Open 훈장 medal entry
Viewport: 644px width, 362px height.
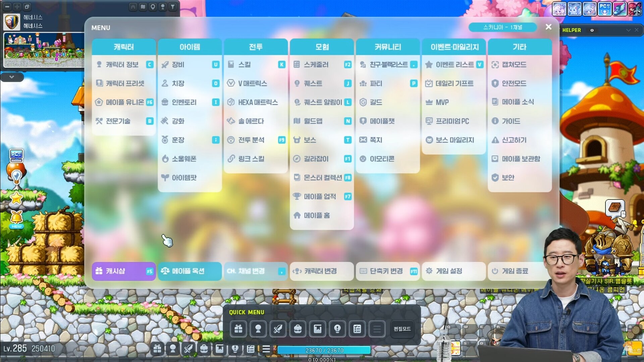click(190, 140)
